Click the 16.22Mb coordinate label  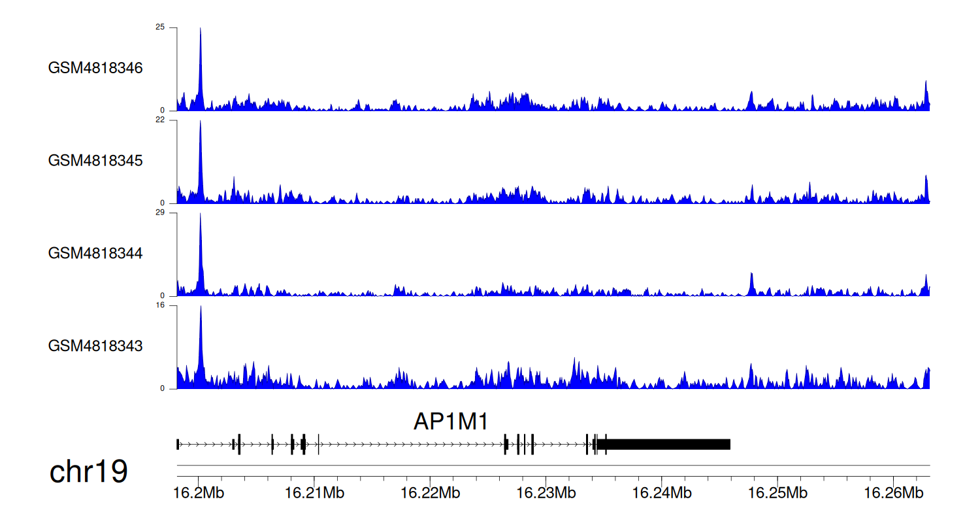click(x=430, y=491)
